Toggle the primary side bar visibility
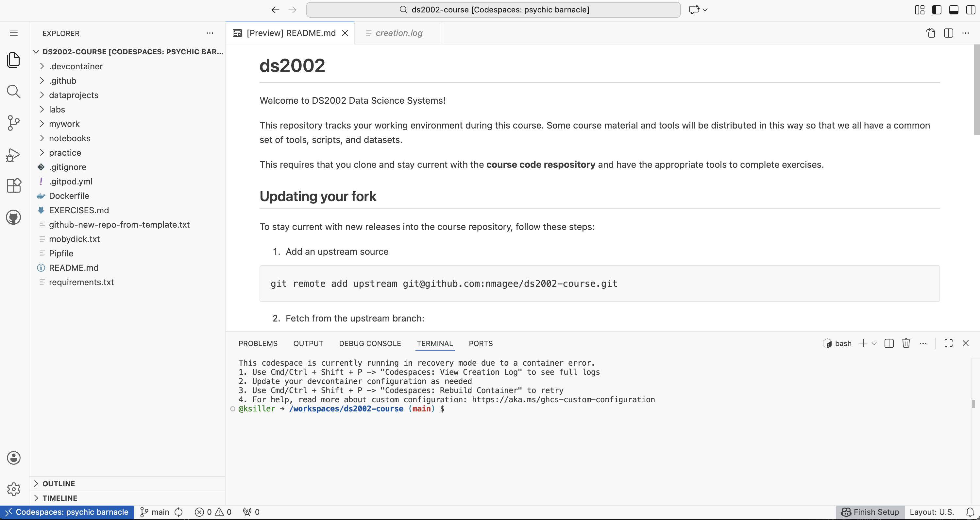The width and height of the screenshot is (980, 520). coord(937,9)
